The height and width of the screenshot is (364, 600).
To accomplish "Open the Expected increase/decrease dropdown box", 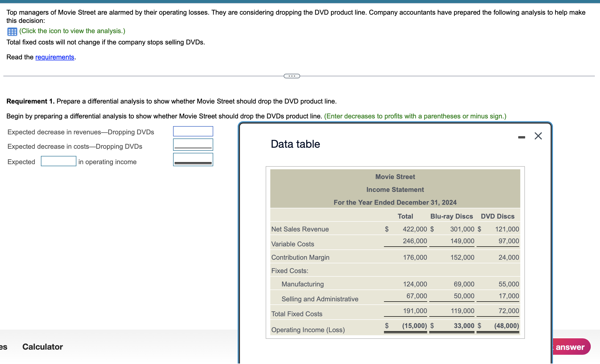I will tap(58, 161).
